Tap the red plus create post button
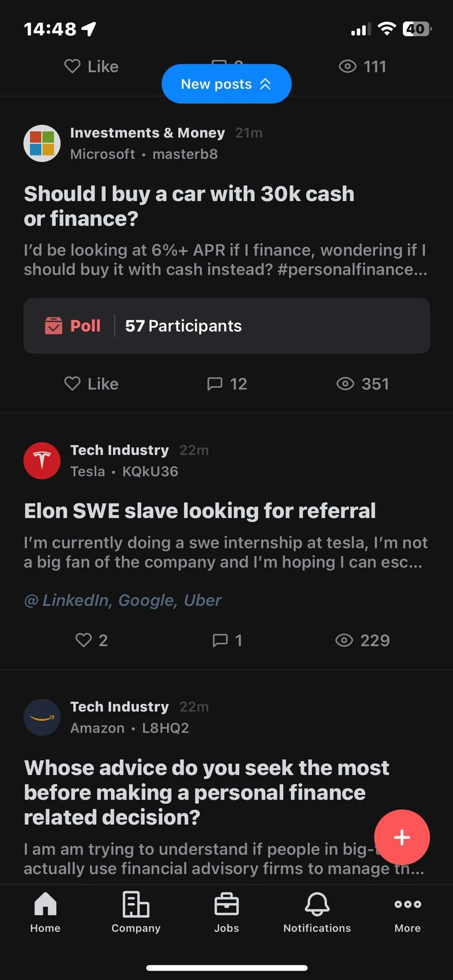The width and height of the screenshot is (453, 980). [x=402, y=837]
